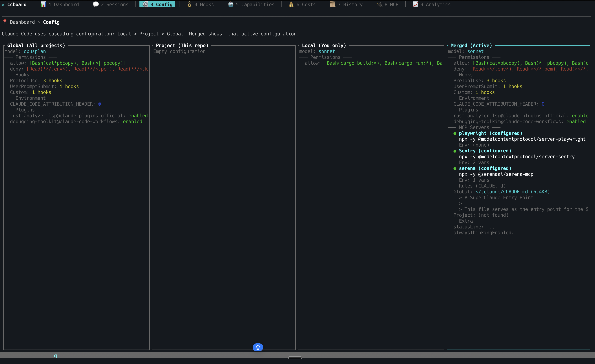Viewport: 595px width, 364px height.
Task: Toggle the playwright server status dot
Action: pos(455,133)
